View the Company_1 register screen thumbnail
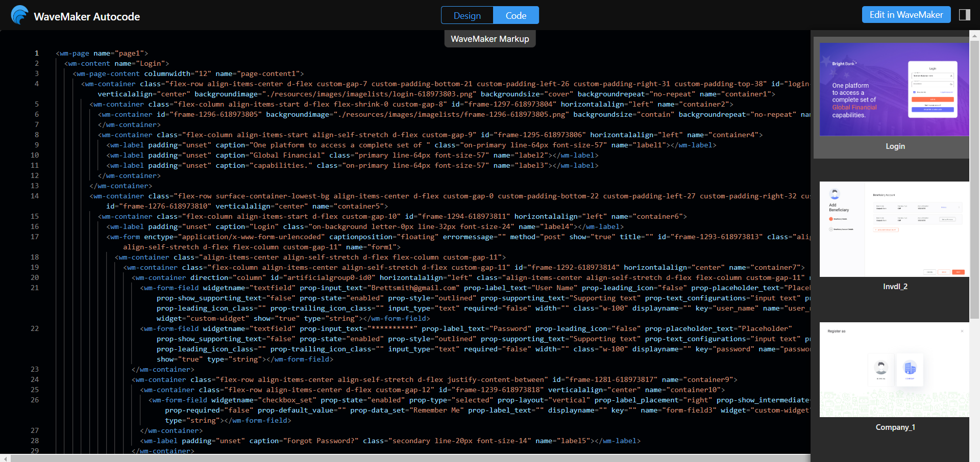Image resolution: width=980 pixels, height=462 pixels. [894, 369]
